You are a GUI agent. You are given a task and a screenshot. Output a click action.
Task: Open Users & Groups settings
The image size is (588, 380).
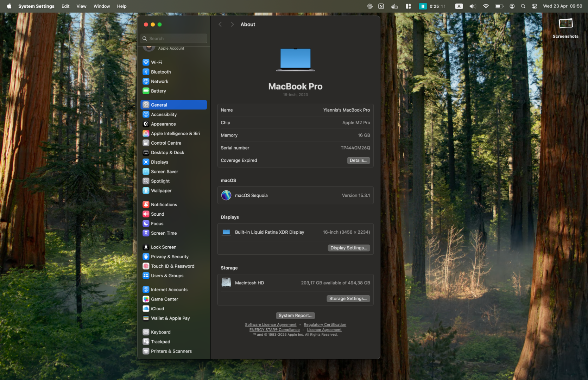[173, 275]
